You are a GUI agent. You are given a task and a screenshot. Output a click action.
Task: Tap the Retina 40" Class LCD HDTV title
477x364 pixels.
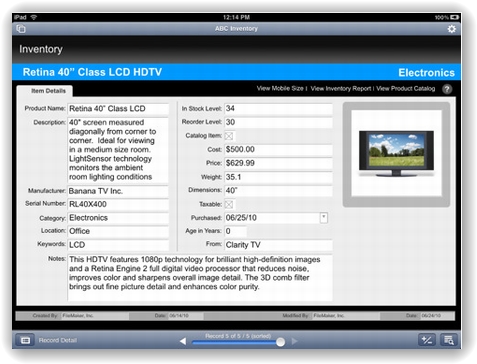tap(92, 72)
